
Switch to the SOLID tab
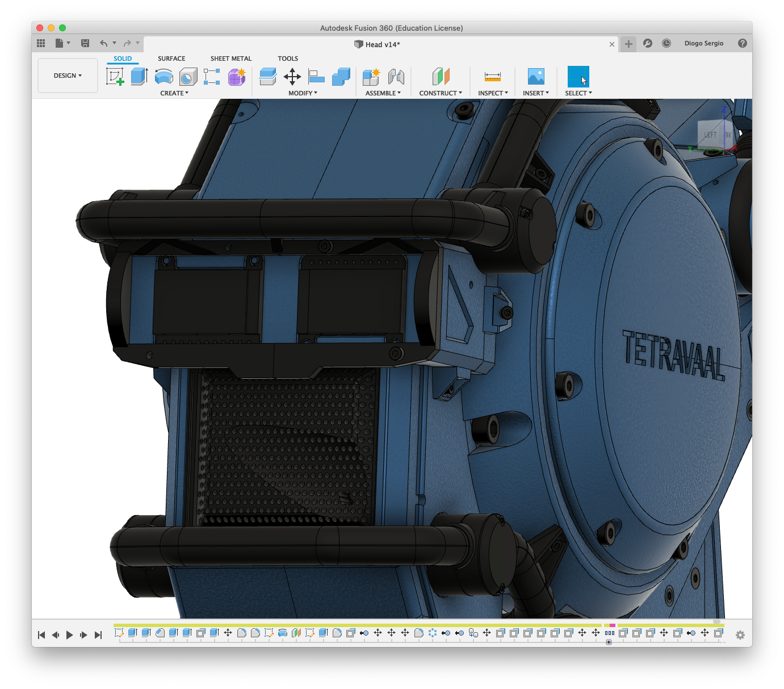point(123,59)
